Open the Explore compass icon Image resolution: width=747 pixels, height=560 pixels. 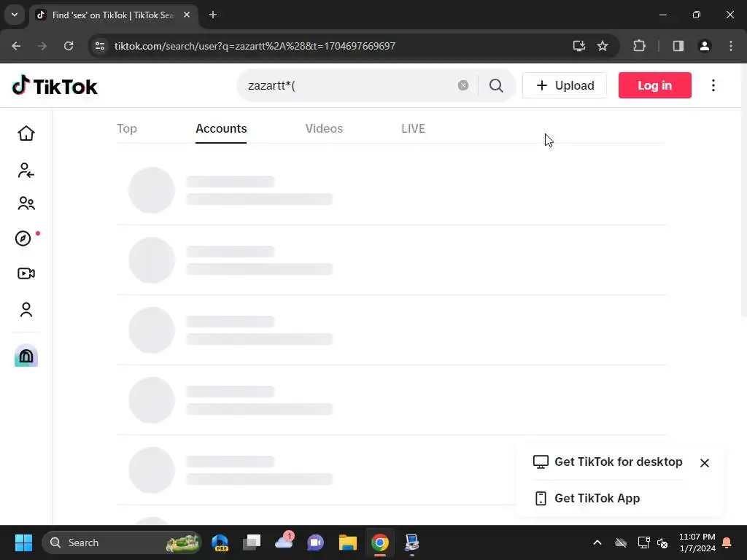click(23, 238)
